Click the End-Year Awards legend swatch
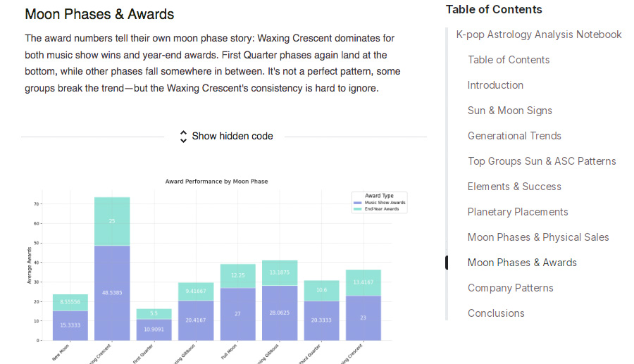This screenshot has width=634, height=364. [x=358, y=209]
